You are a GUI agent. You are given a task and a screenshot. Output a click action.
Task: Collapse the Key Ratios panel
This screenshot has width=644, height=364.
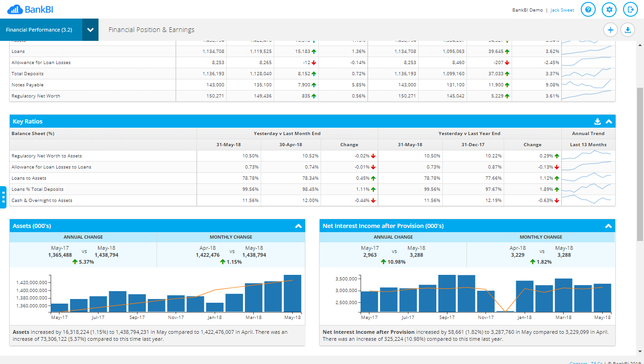[x=609, y=121]
